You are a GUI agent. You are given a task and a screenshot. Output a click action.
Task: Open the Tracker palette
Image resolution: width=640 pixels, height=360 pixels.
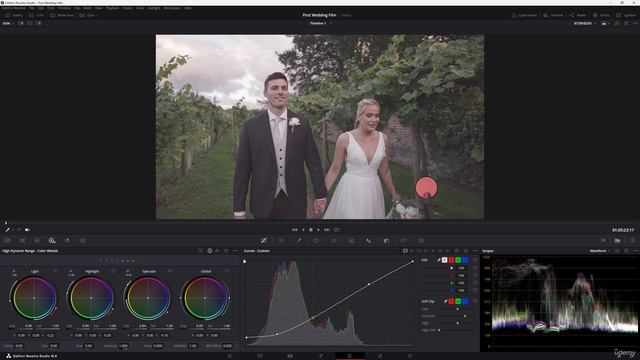coord(333,240)
